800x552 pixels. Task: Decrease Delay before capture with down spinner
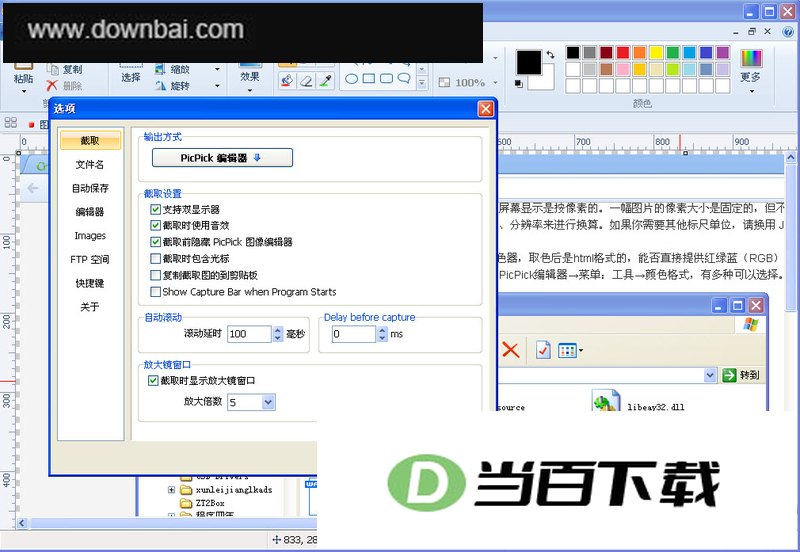point(382,338)
